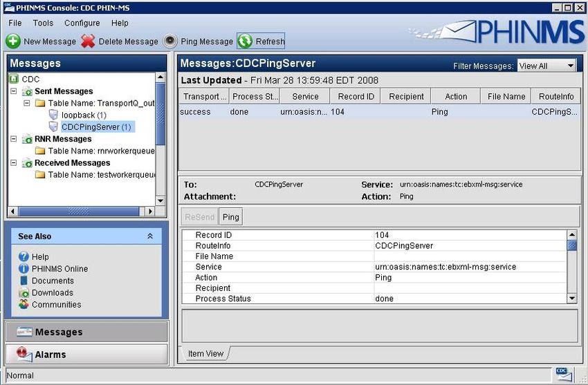This screenshot has width=588, height=385.
Task: Click the Alarms panel alert icon
Action: tap(24, 354)
